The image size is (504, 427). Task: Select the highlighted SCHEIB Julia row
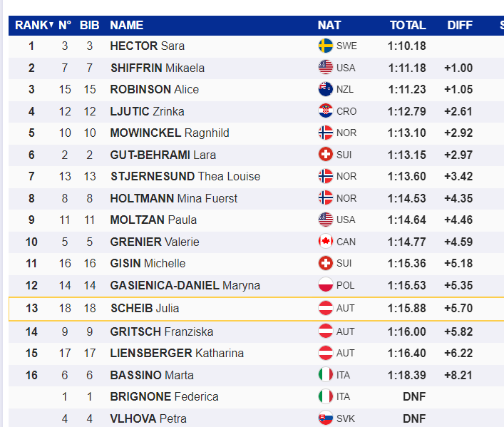(256, 309)
